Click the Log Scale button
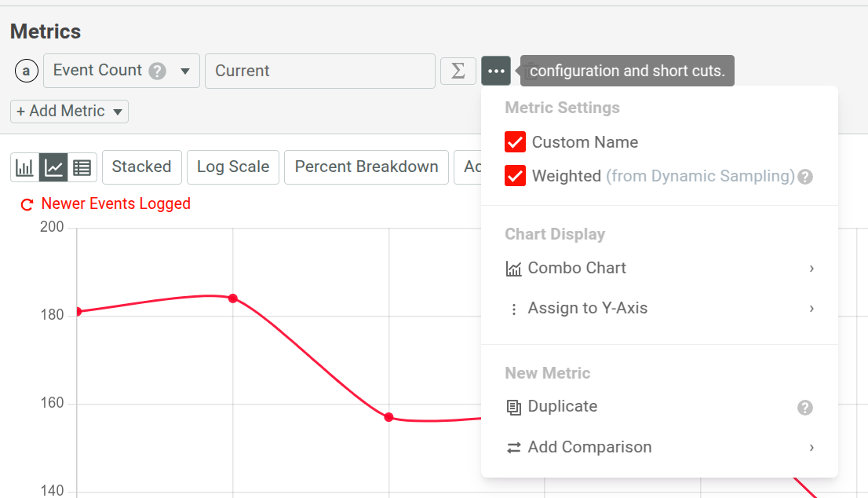The width and height of the screenshot is (868, 498). pos(232,167)
